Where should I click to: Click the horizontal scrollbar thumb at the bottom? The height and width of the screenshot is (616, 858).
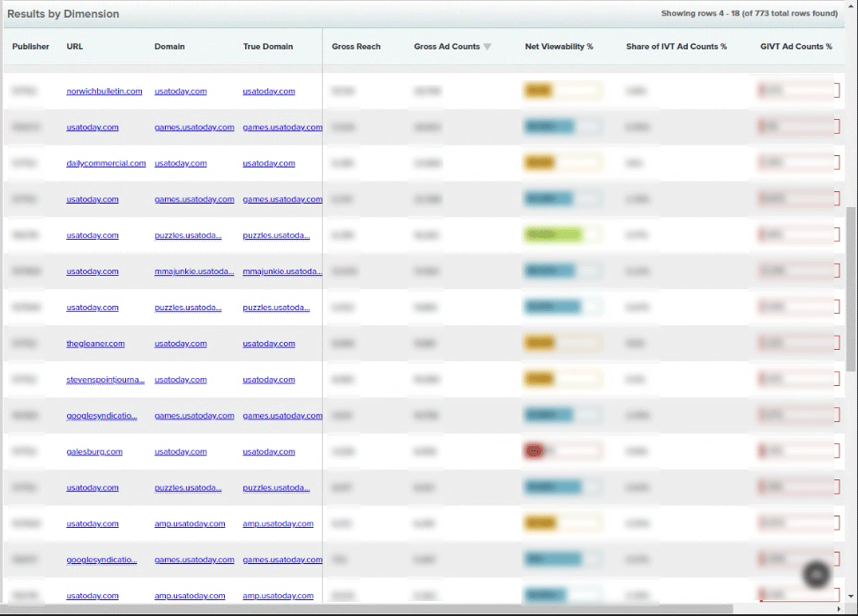[x=367, y=609]
